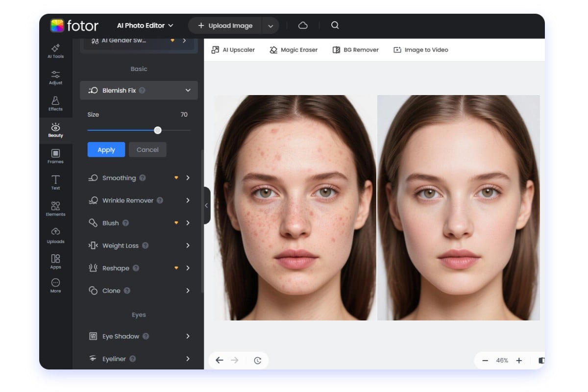Screen dimensions: 588x392
Task: Click the history clock icon
Action: [258, 361]
